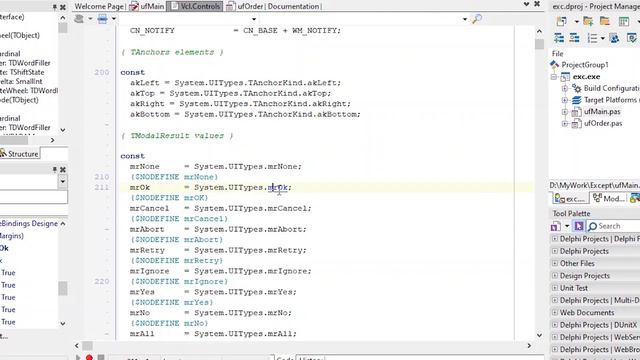The image size is (640, 360).
Task: Open the Welcome Page tab
Action: (x=99, y=6)
